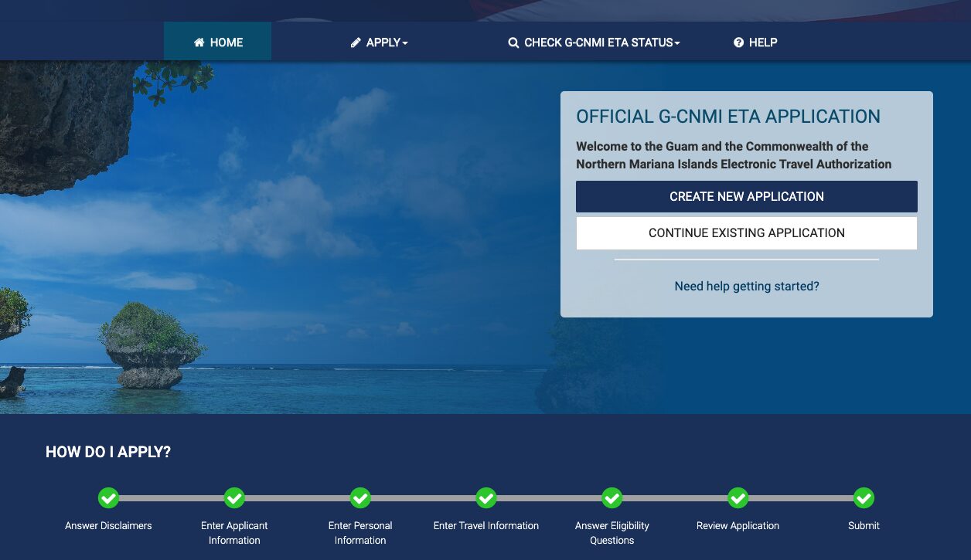Click the Answer Eligibility Questions checkmark
This screenshot has width=971, height=560.
(x=612, y=498)
